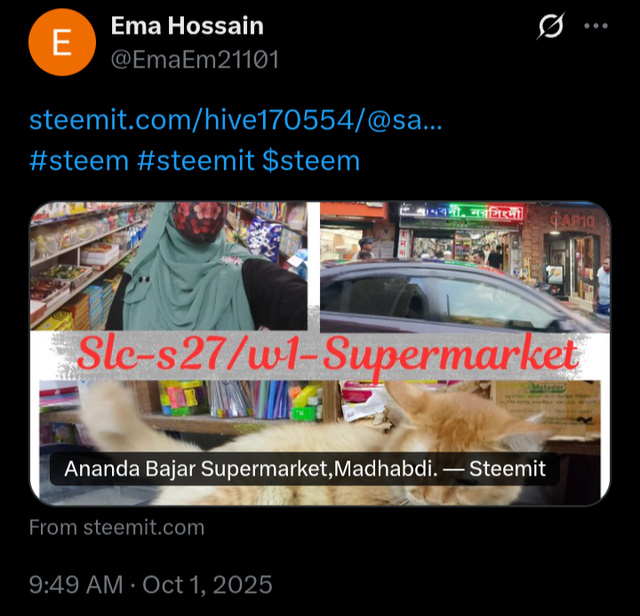
Task: Select the @EmaEm21101 handle
Action: [x=195, y=60]
